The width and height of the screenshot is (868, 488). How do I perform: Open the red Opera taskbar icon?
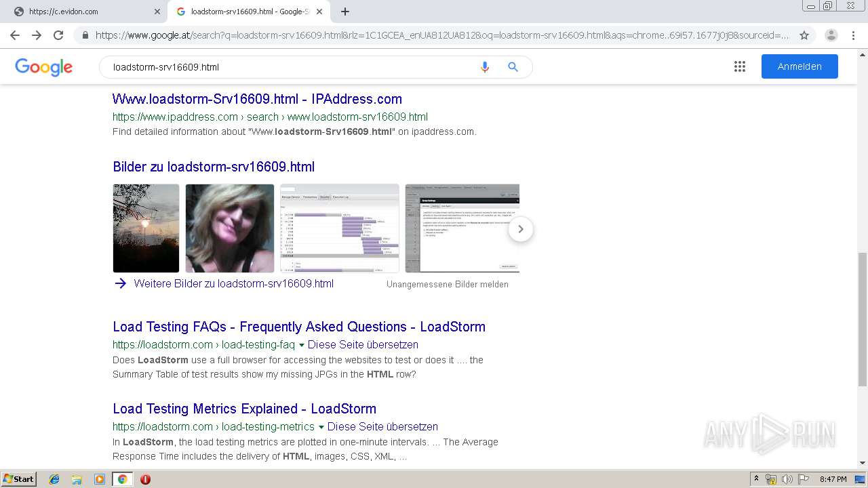click(x=145, y=479)
